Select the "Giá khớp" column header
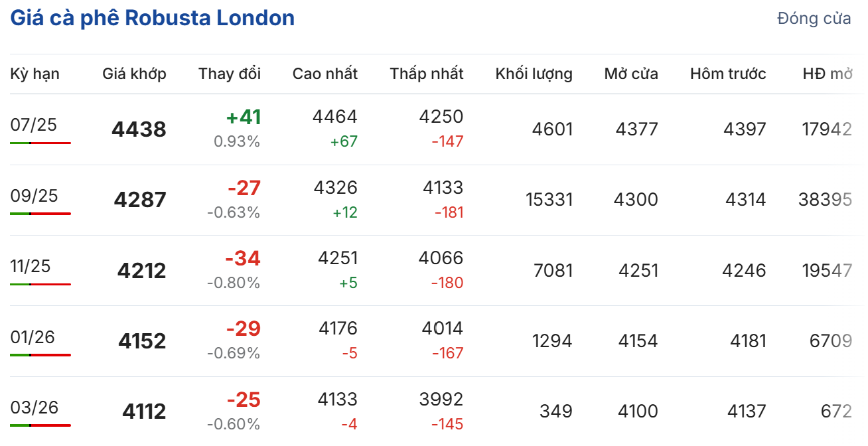This screenshot has height=446, width=868. pos(134,74)
